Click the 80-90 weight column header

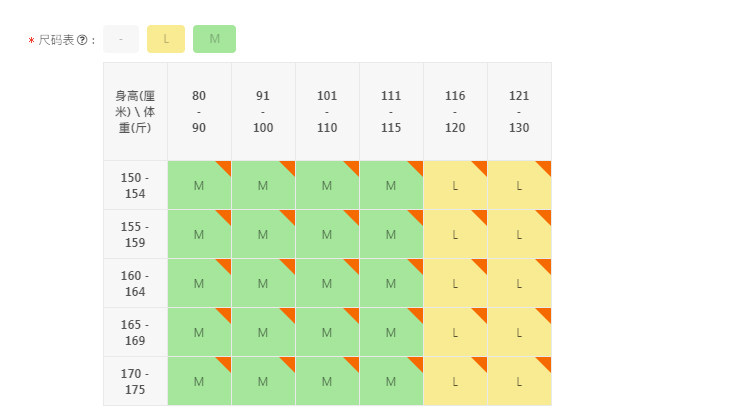(199, 111)
